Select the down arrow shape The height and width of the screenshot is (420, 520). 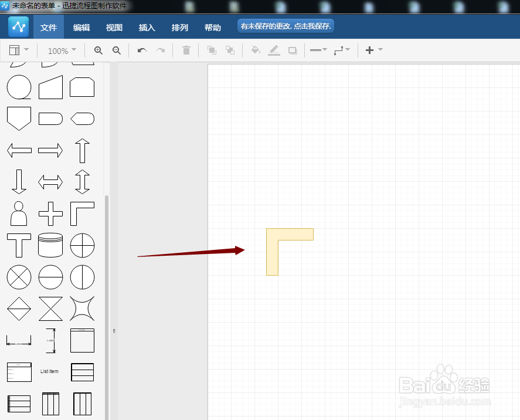pyautogui.click(x=19, y=182)
